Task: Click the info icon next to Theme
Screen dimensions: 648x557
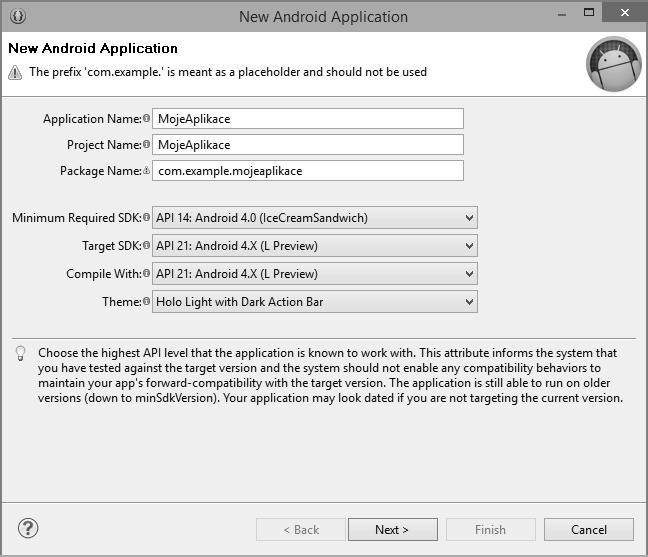Action: click(147, 302)
